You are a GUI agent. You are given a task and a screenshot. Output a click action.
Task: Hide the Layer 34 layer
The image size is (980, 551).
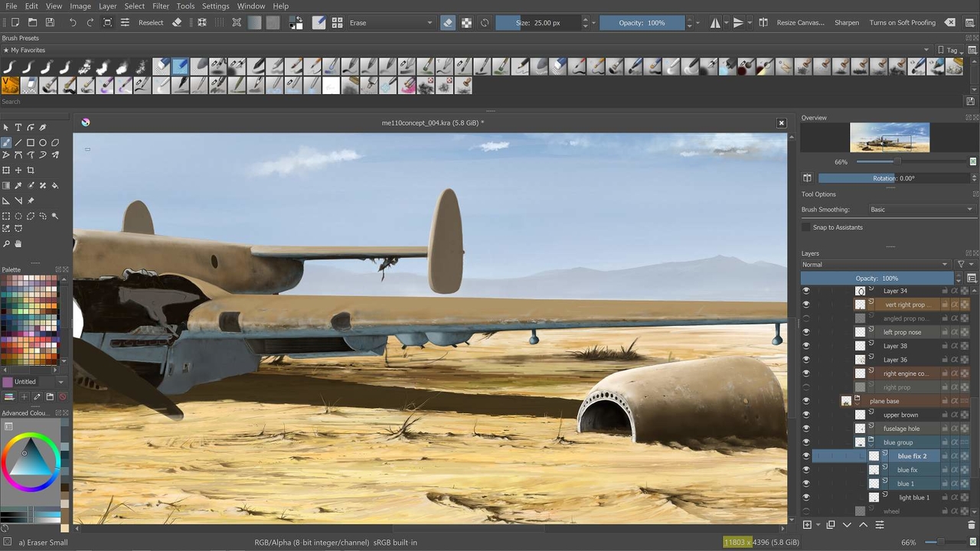click(x=805, y=291)
